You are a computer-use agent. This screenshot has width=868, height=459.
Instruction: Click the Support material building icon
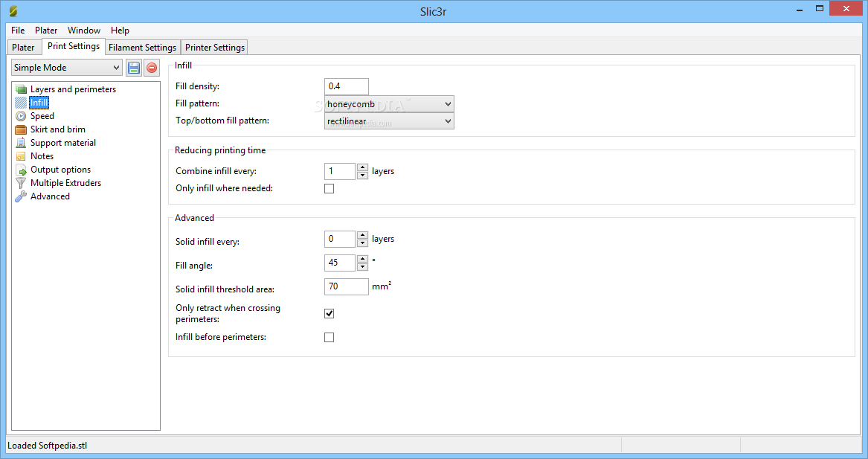tap(21, 143)
